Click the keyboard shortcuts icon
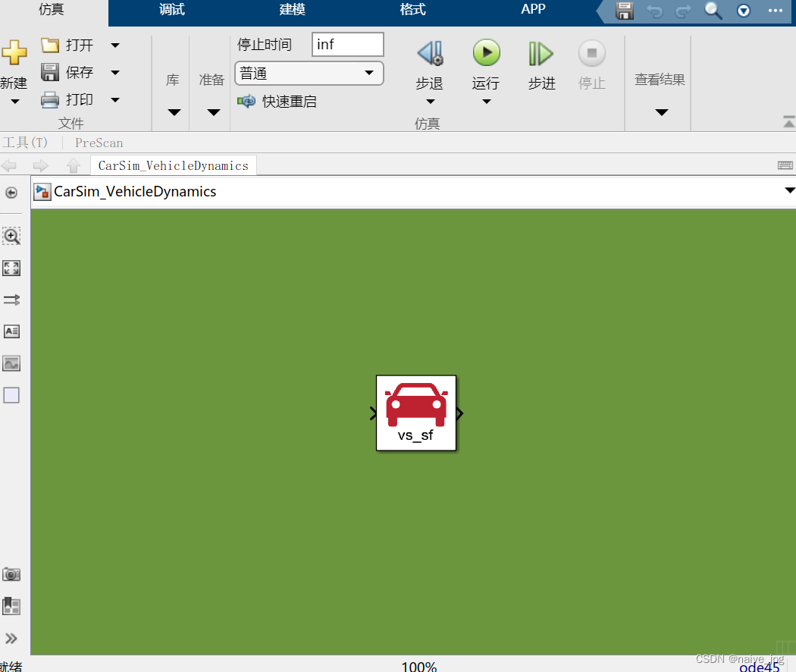 point(785,165)
